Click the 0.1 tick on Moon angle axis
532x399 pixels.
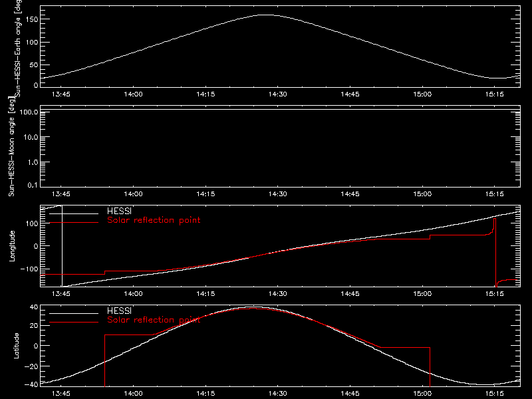[33, 185]
